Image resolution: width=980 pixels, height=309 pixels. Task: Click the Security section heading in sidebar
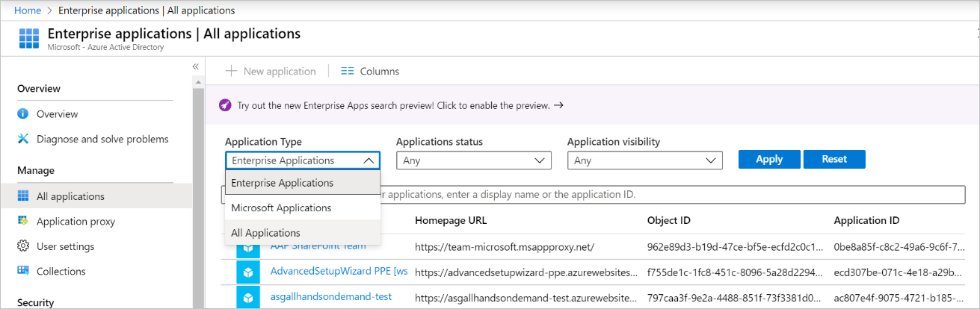[x=36, y=302]
